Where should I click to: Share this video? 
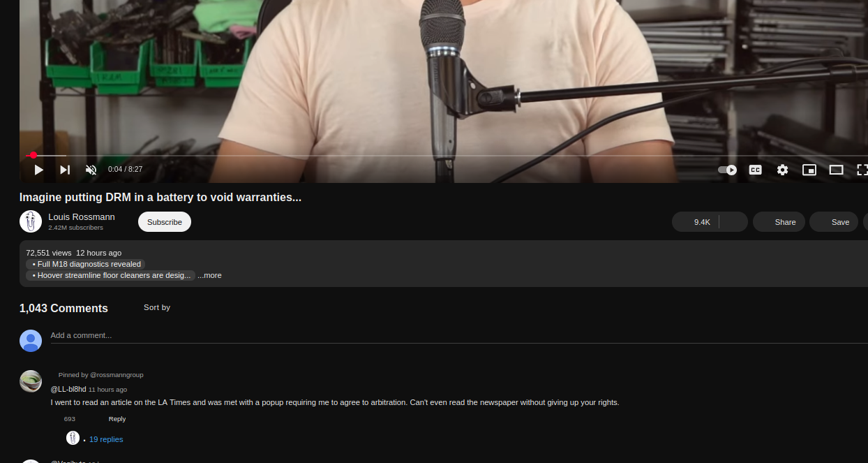click(x=779, y=222)
